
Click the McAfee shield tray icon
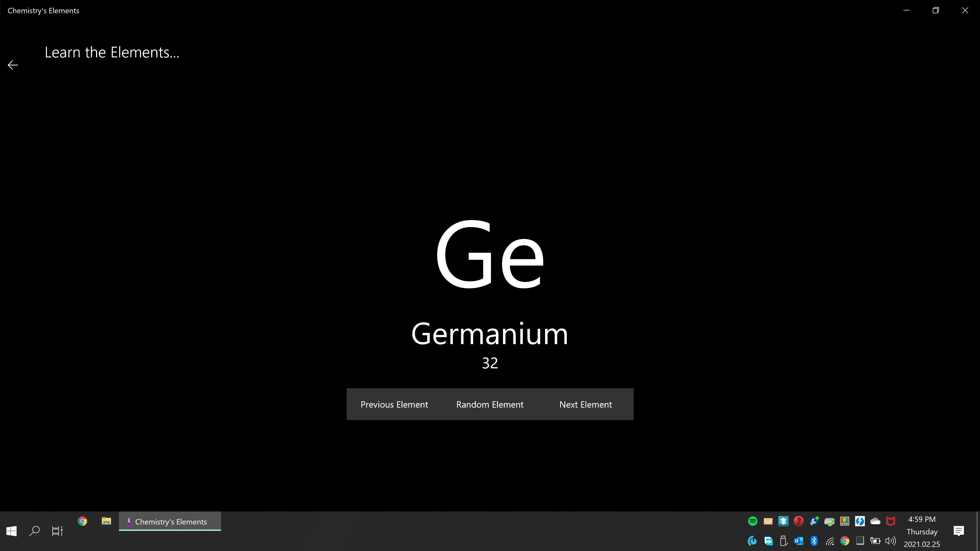[891, 521]
